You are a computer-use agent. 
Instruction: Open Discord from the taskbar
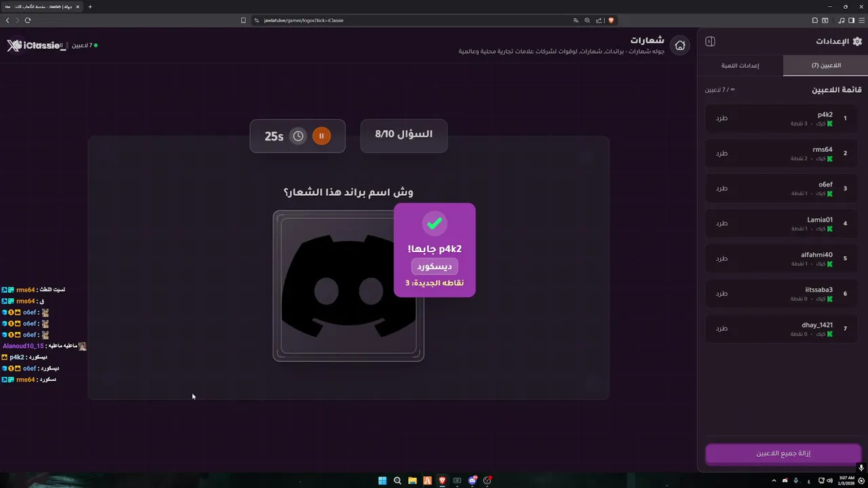pyautogui.click(x=472, y=481)
